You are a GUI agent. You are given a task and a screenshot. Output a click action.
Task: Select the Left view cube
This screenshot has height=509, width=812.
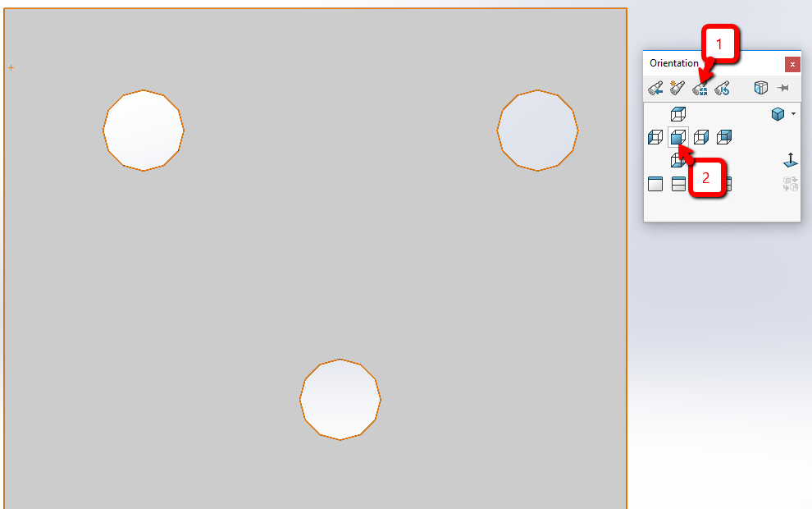click(x=655, y=137)
